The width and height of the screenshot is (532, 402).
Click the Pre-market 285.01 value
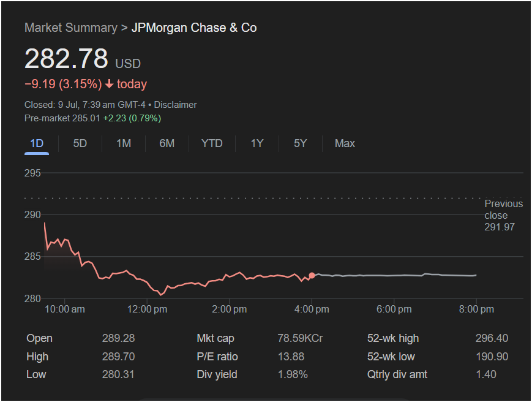click(62, 118)
